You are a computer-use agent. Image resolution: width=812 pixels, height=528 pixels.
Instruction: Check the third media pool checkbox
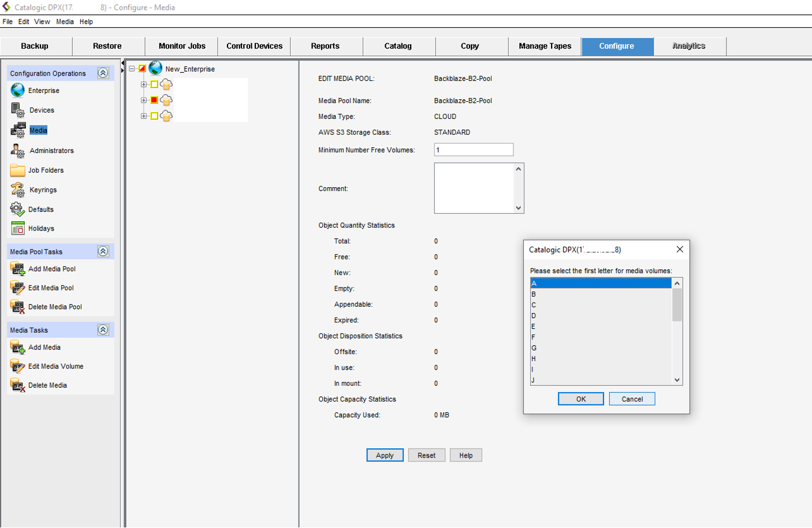pos(154,116)
